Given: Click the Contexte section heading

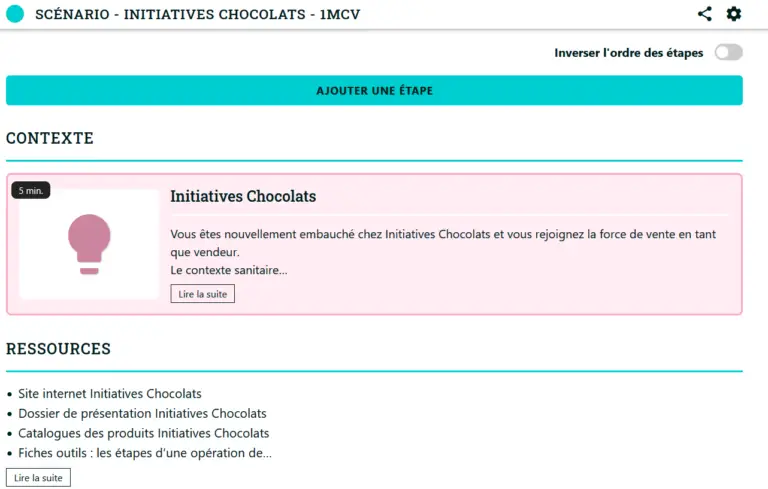Looking at the screenshot, I should coord(49,138).
